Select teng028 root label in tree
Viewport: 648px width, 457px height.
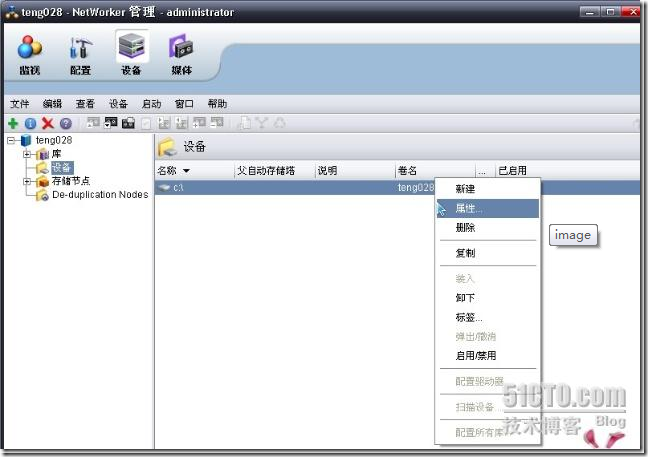(x=54, y=140)
